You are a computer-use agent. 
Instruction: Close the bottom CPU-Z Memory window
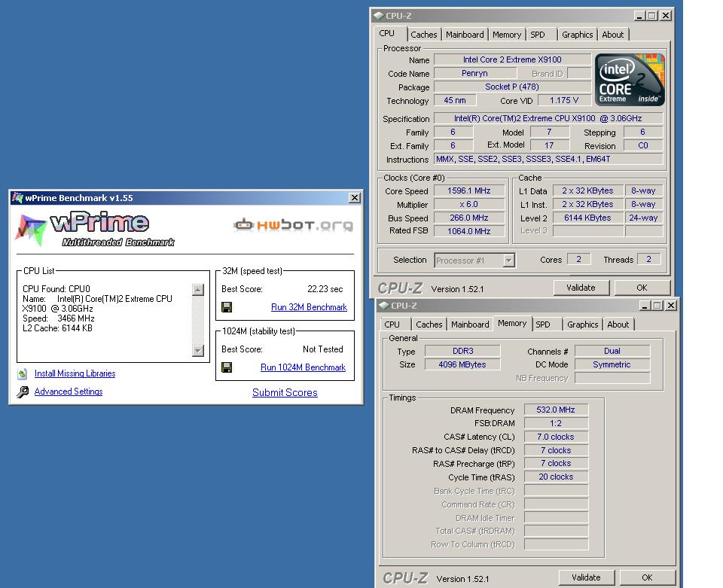[671, 306]
